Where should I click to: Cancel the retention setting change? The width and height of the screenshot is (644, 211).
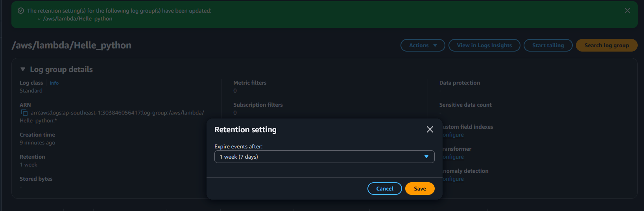click(384, 189)
